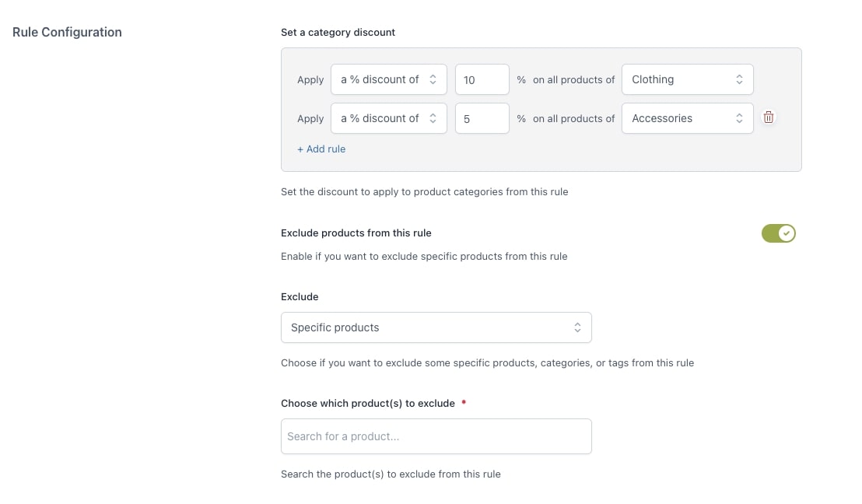Click the 'Enable if you want to exclude' description
Viewport: 862px width, 504px height.
pos(424,256)
